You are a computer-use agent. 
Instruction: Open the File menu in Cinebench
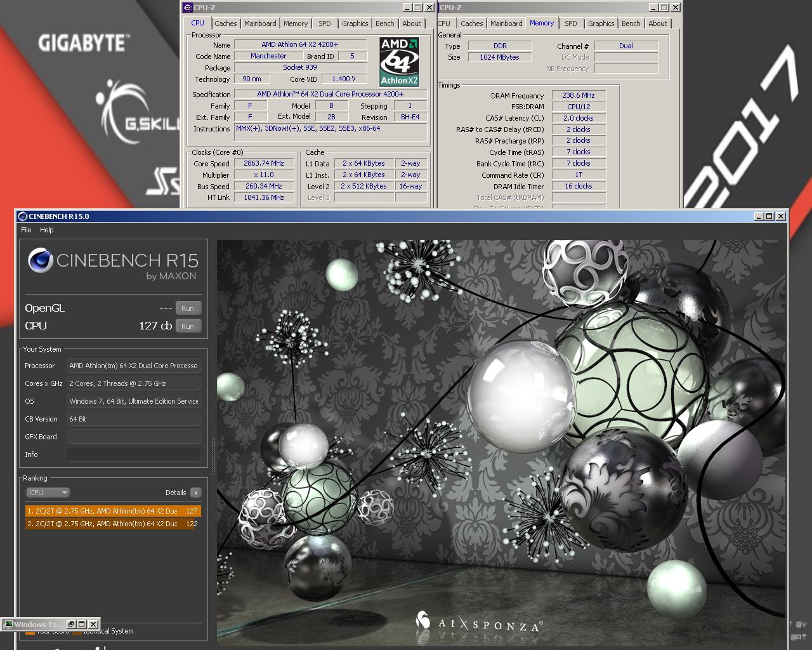coord(26,230)
